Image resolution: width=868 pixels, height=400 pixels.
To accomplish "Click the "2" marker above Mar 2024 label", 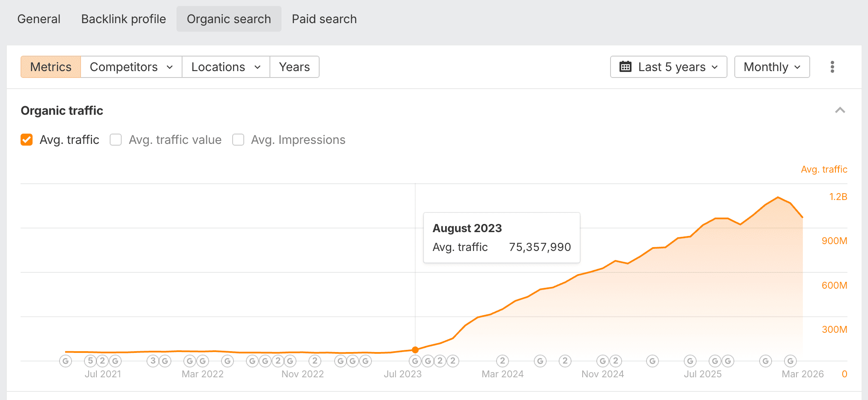I will pyautogui.click(x=503, y=361).
